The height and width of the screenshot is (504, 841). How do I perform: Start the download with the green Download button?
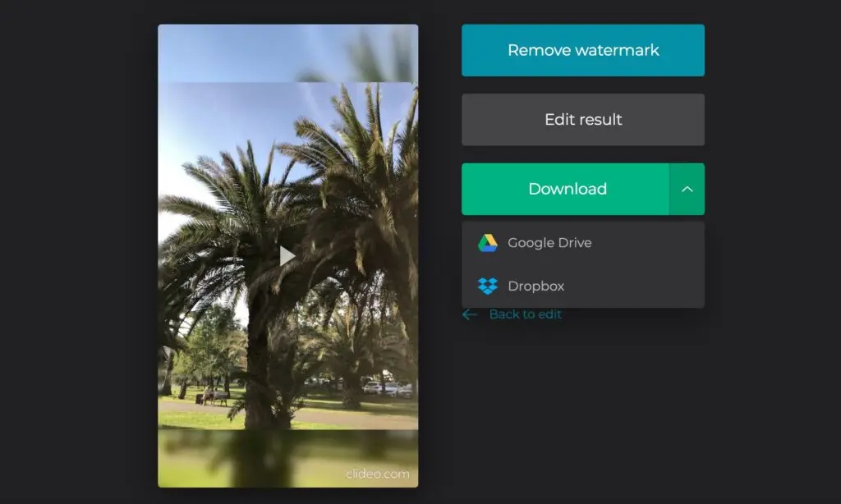[x=568, y=189]
